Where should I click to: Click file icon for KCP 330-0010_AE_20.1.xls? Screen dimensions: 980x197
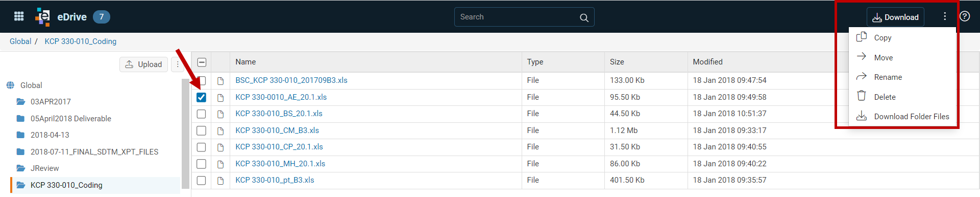tap(220, 97)
